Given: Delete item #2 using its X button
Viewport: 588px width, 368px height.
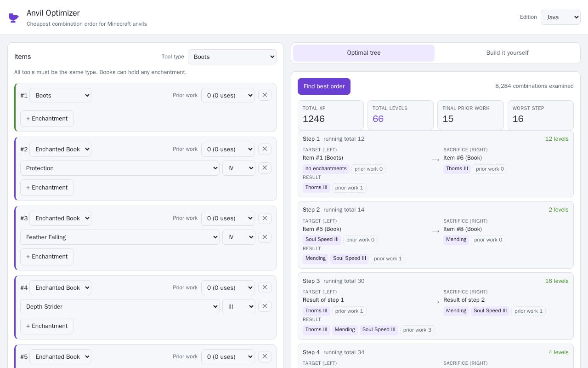Looking at the screenshot, I should 265,149.
